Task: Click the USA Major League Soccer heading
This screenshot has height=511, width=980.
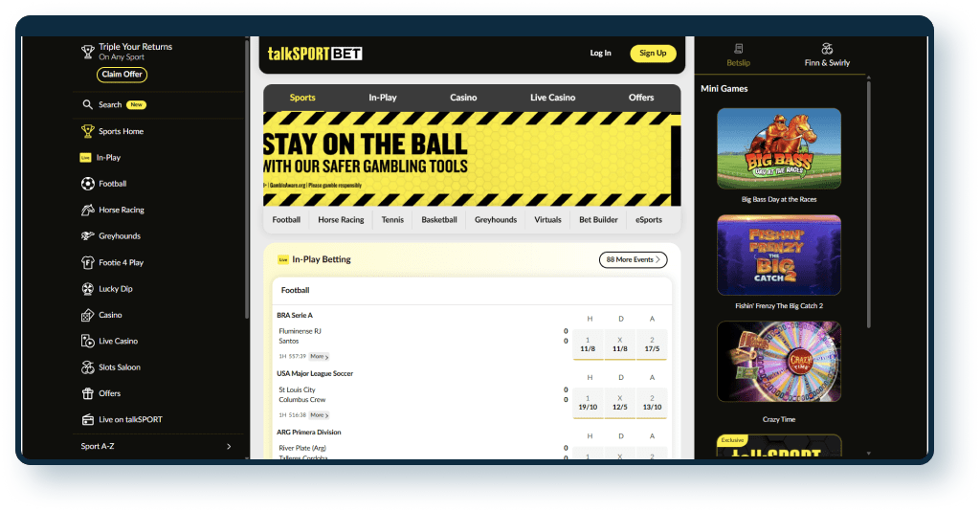Action: (x=315, y=373)
